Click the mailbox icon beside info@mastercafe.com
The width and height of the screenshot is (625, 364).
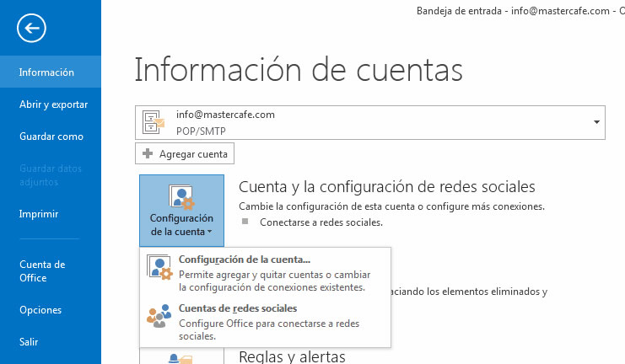click(x=154, y=121)
